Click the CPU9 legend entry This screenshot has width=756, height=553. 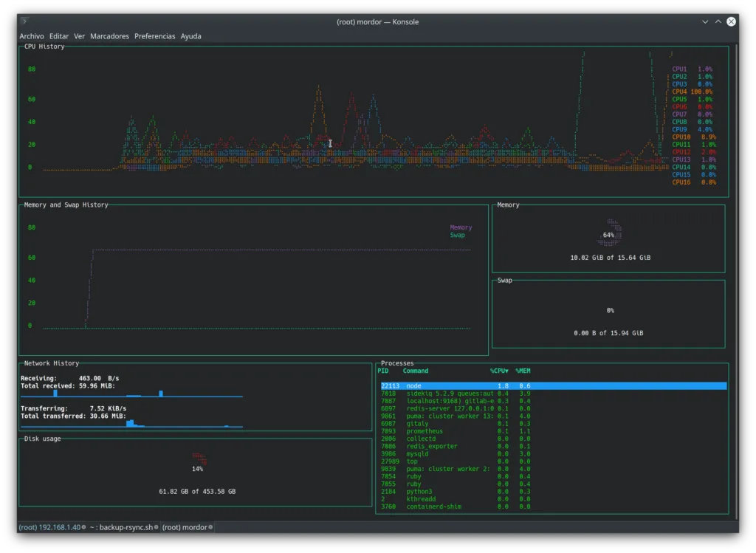tap(693, 129)
